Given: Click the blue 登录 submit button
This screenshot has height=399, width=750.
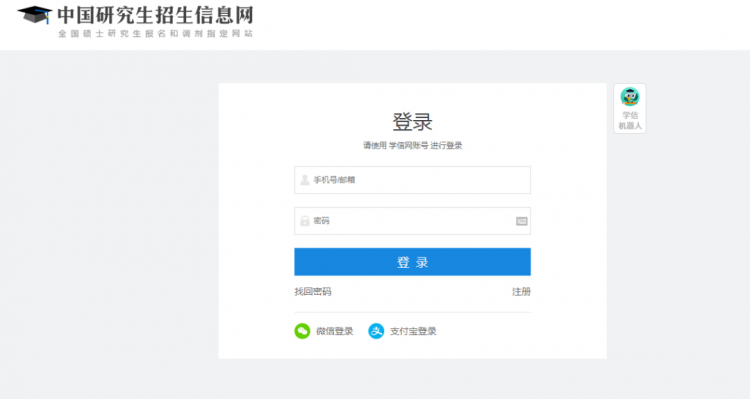Looking at the screenshot, I should pos(412,262).
